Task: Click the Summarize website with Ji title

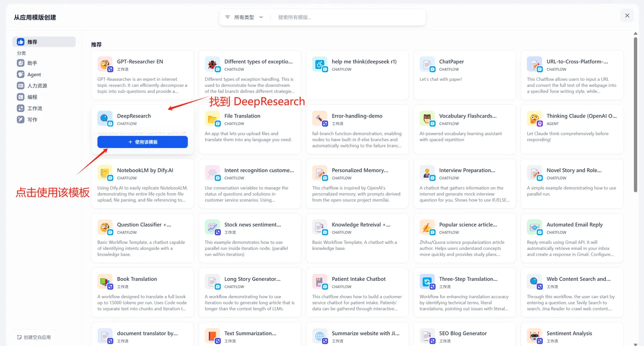Action: [366, 334]
